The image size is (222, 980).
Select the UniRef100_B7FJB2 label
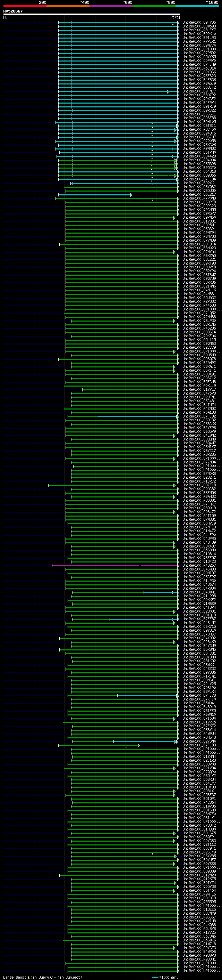click(199, 416)
